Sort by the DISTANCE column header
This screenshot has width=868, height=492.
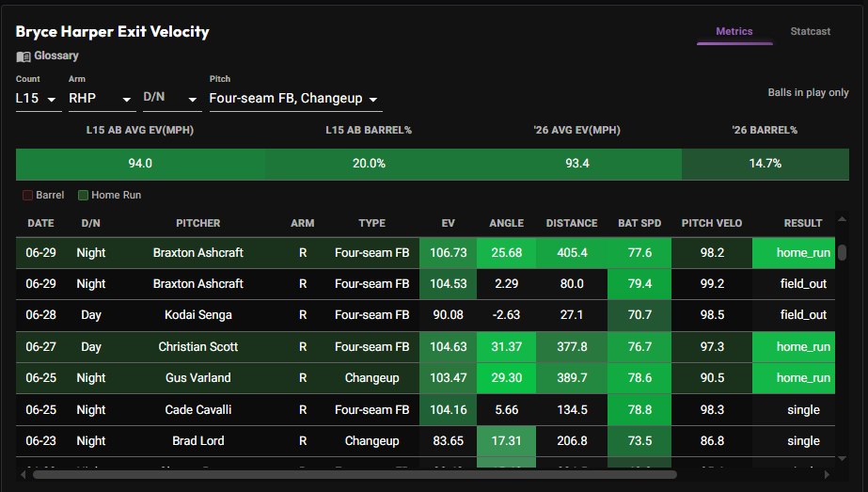(572, 223)
